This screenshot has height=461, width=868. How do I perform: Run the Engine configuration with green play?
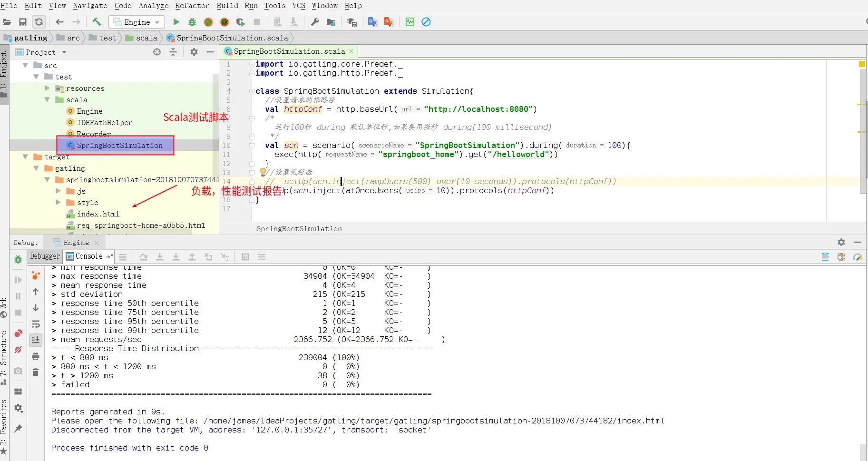176,22
